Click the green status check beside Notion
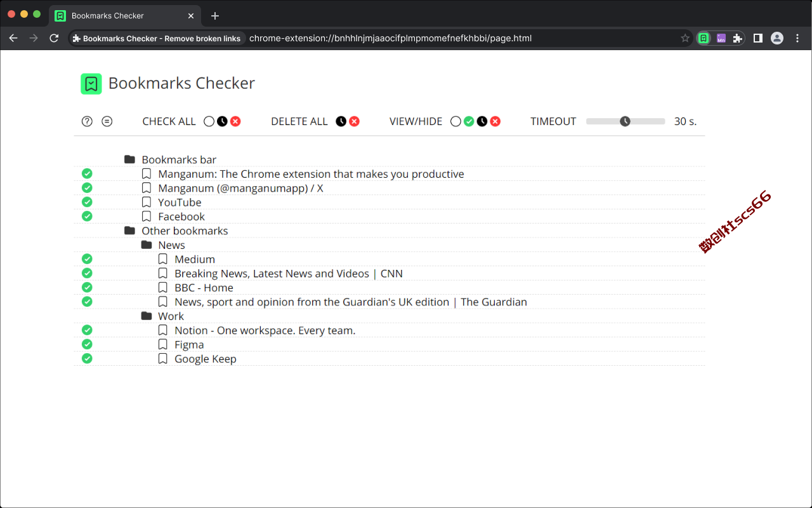 click(87, 330)
